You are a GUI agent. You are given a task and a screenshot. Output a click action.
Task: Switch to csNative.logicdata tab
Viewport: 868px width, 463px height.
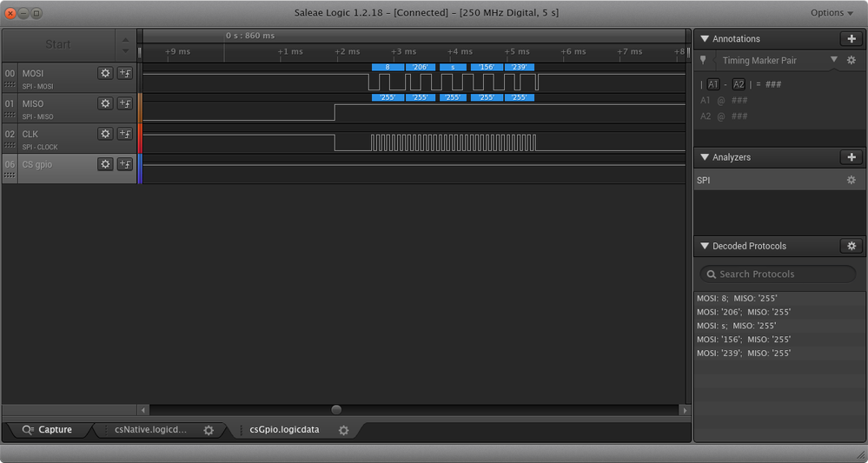pos(150,429)
